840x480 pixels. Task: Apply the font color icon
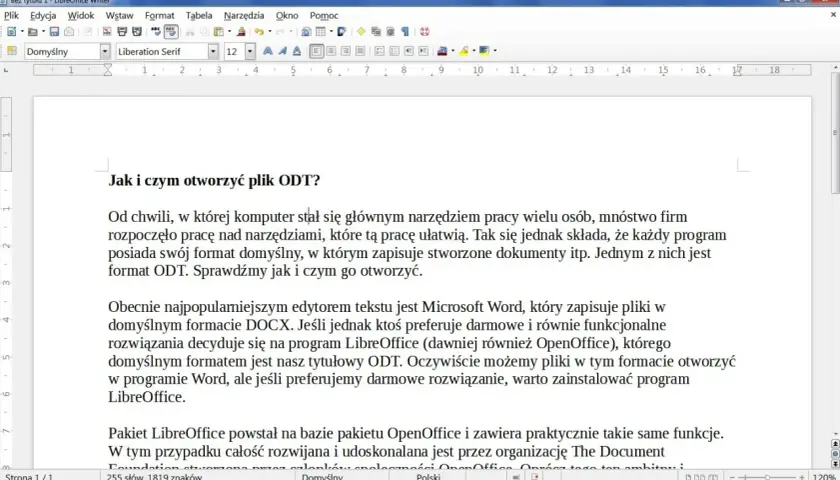point(442,51)
